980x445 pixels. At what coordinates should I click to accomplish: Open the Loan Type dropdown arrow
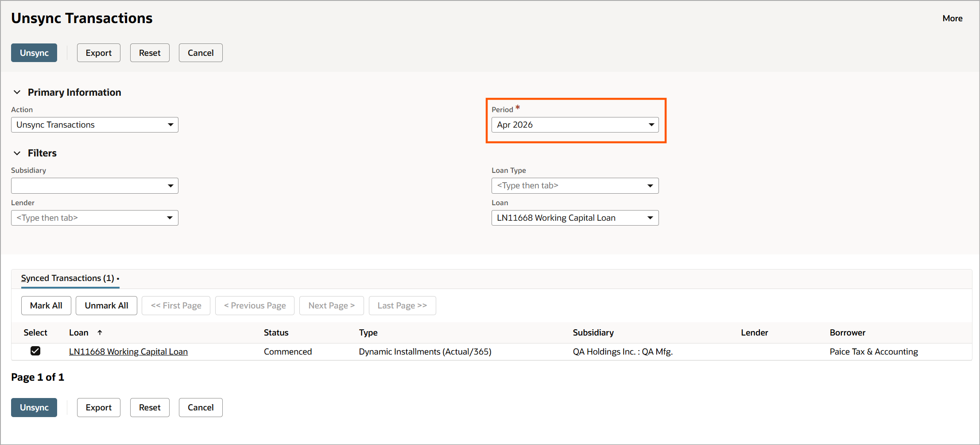tap(650, 186)
